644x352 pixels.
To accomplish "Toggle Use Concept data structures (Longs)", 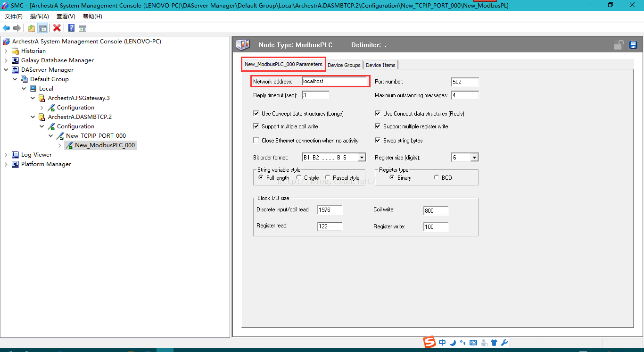I will coord(256,113).
